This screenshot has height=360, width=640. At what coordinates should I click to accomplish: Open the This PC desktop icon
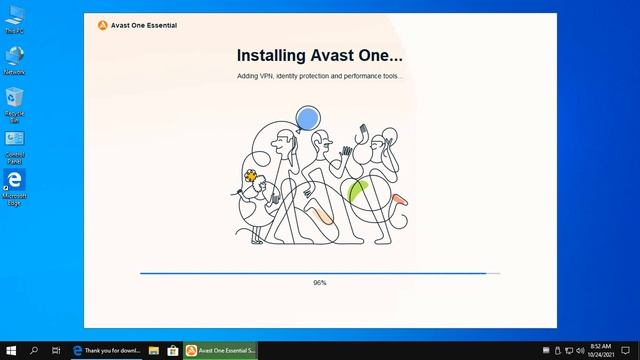[x=14, y=19]
